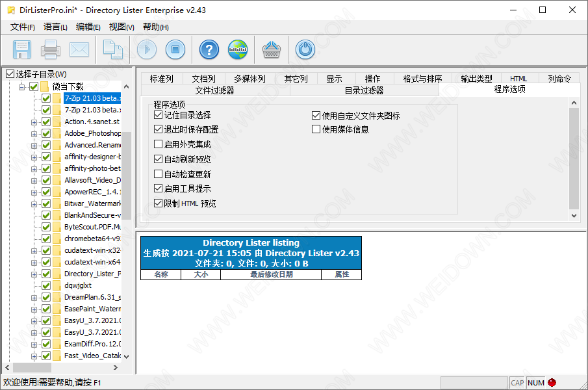The height and width of the screenshot is (390, 588).
Task: Click the tree horizontal scrollbar right arrow
Action: click(x=116, y=367)
